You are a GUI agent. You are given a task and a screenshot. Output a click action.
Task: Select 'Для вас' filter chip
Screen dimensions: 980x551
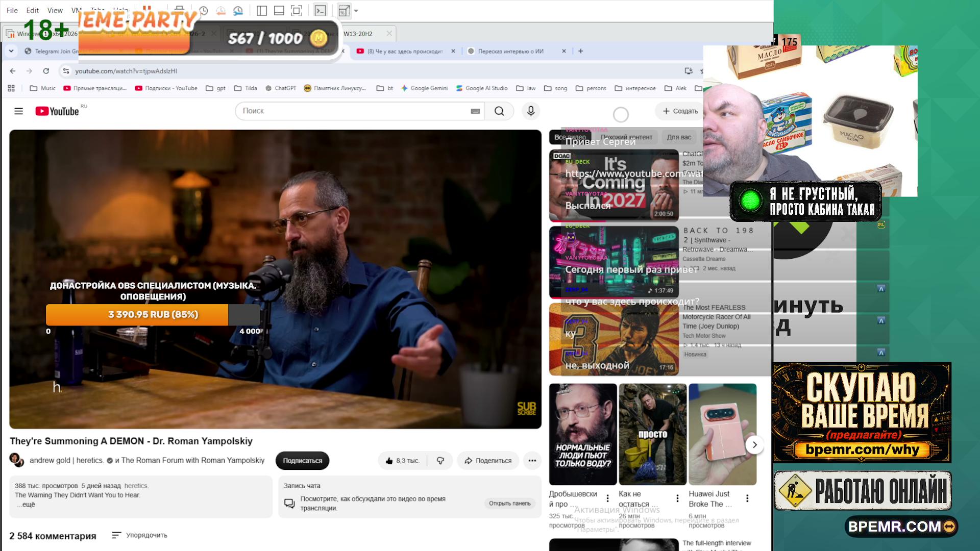tap(679, 137)
